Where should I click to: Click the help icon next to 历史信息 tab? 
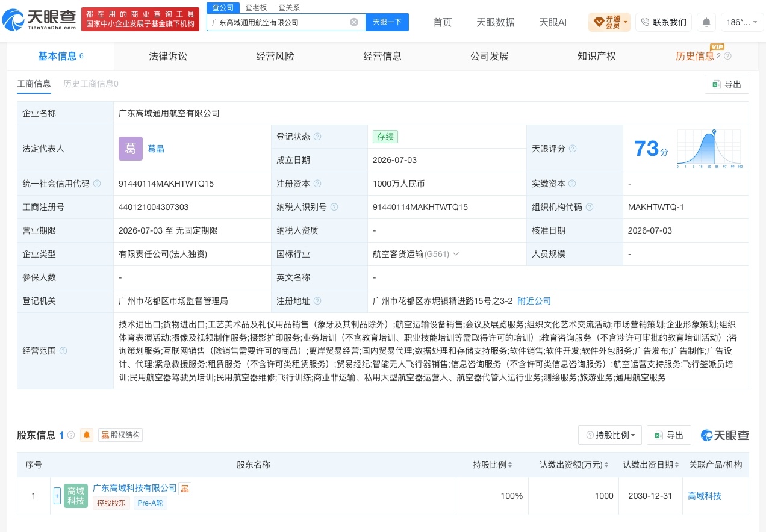(727, 56)
